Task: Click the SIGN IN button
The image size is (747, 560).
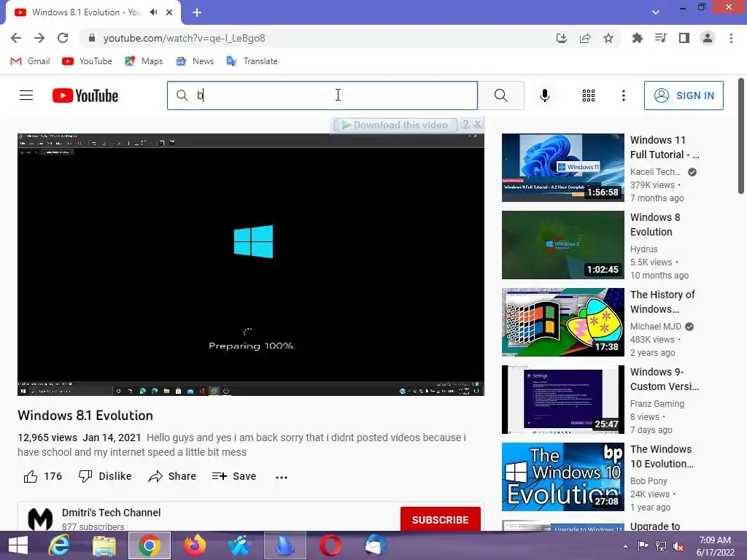Action: 684,96
